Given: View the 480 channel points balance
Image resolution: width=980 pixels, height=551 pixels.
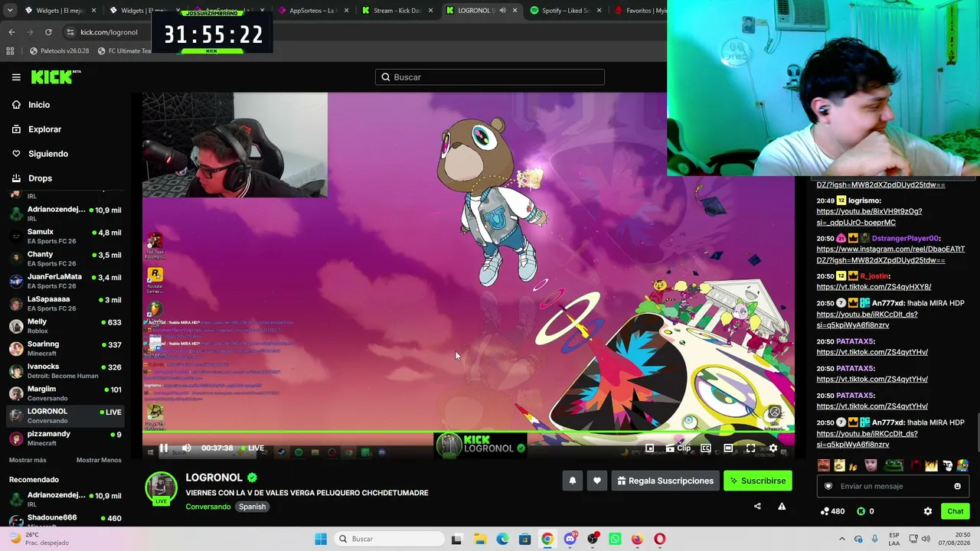Looking at the screenshot, I should pyautogui.click(x=832, y=511).
